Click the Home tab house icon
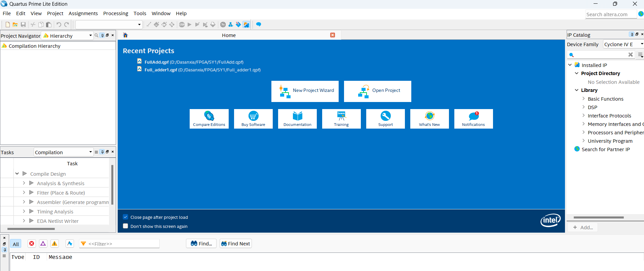Screen dimensions: 644x271 click(125, 35)
